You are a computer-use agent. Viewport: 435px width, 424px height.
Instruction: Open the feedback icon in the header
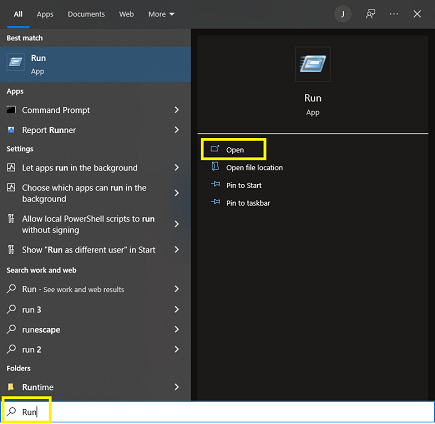coord(371,14)
